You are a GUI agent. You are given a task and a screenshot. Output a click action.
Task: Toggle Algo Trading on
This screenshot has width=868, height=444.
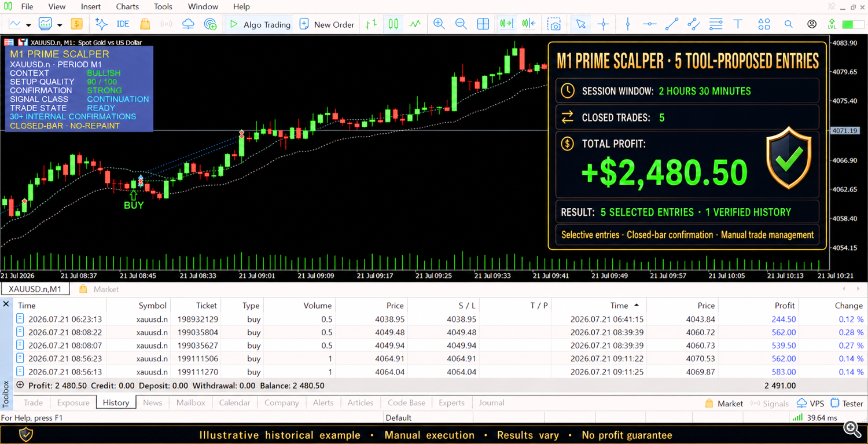[260, 24]
